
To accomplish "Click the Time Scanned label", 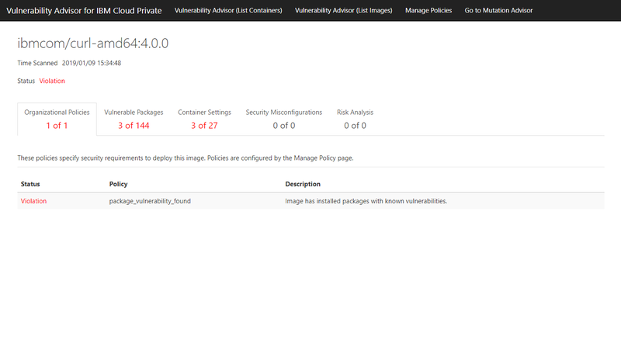I will click(37, 63).
